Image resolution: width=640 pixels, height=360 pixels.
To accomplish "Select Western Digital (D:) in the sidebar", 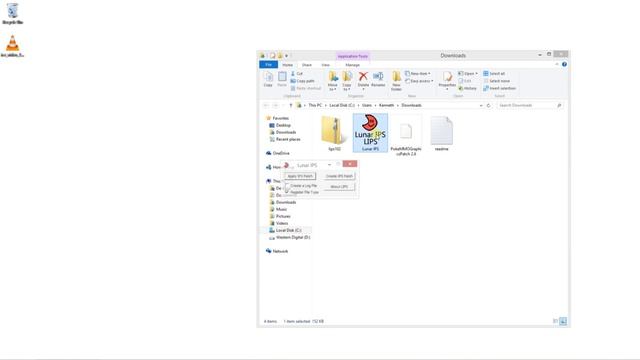I will pos(293,237).
